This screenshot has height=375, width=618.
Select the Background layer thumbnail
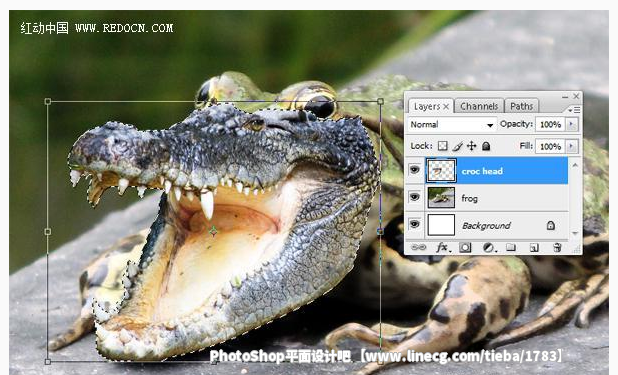[441, 225]
